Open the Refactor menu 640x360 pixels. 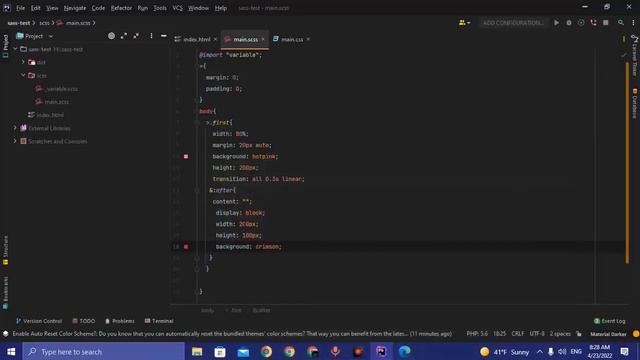(x=121, y=8)
